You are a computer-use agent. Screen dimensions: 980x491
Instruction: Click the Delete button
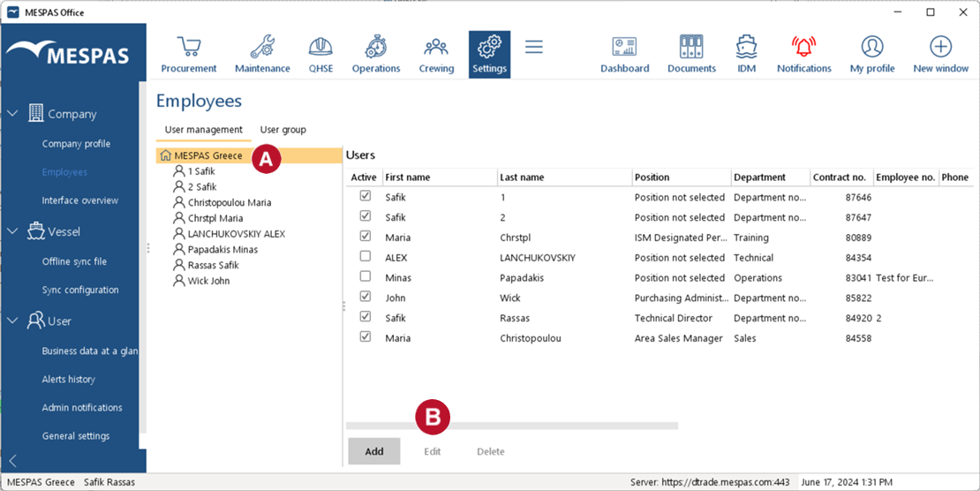(491, 451)
